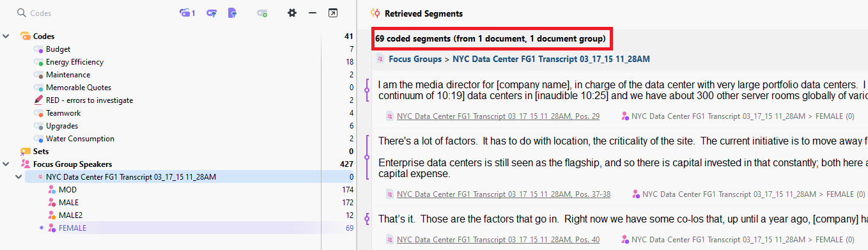This screenshot has width=868, height=250.
Task: Select the Budget code
Action: tap(58, 49)
